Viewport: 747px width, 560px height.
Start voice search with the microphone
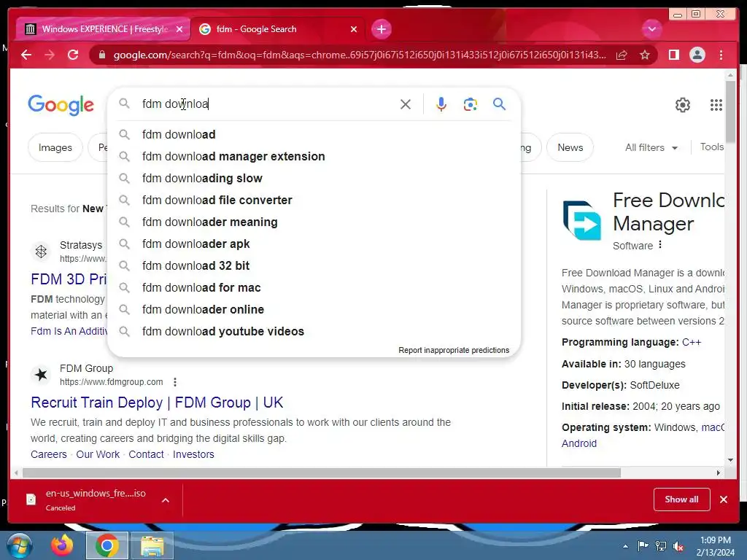[x=441, y=104]
